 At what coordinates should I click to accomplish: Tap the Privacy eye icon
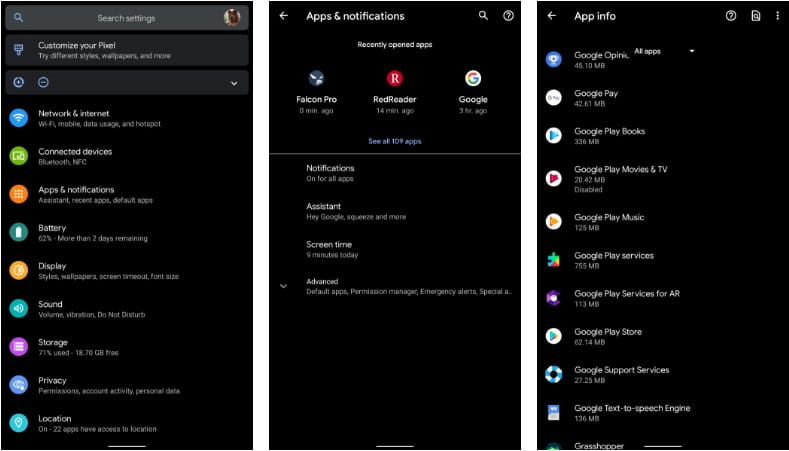(19, 385)
